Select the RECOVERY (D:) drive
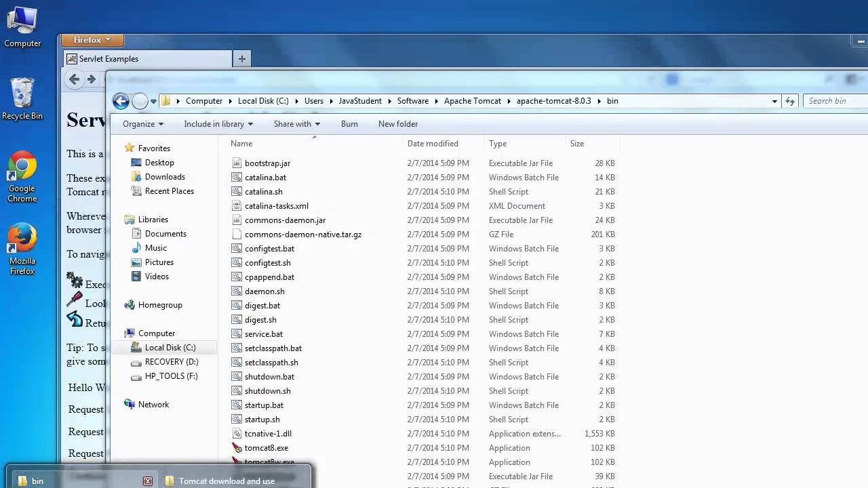The image size is (868, 488). pyautogui.click(x=172, y=362)
